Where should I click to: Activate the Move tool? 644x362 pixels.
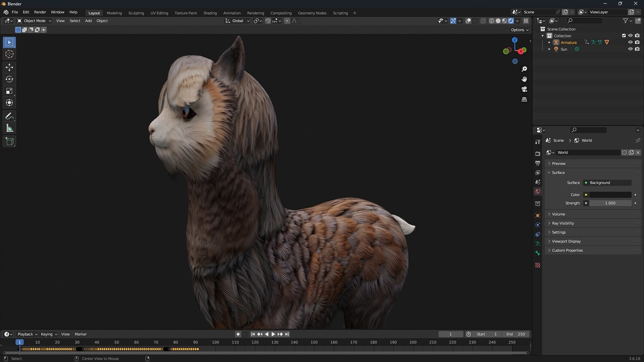pos(9,67)
